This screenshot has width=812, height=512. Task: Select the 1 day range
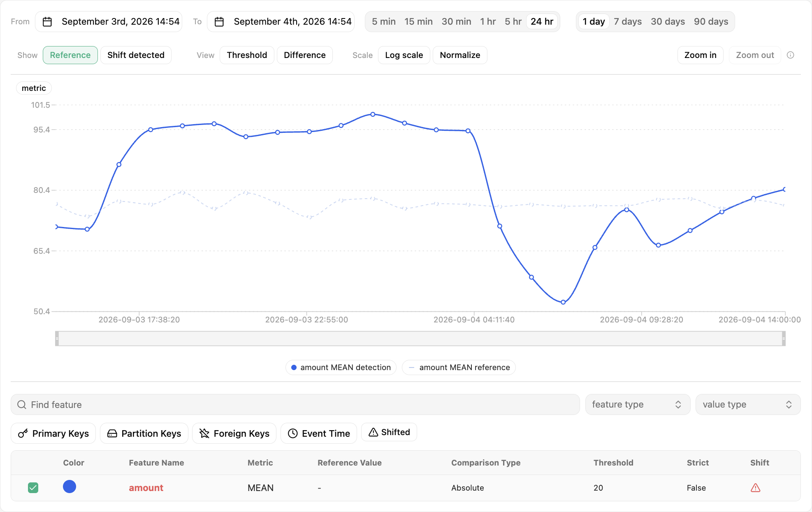pos(594,22)
